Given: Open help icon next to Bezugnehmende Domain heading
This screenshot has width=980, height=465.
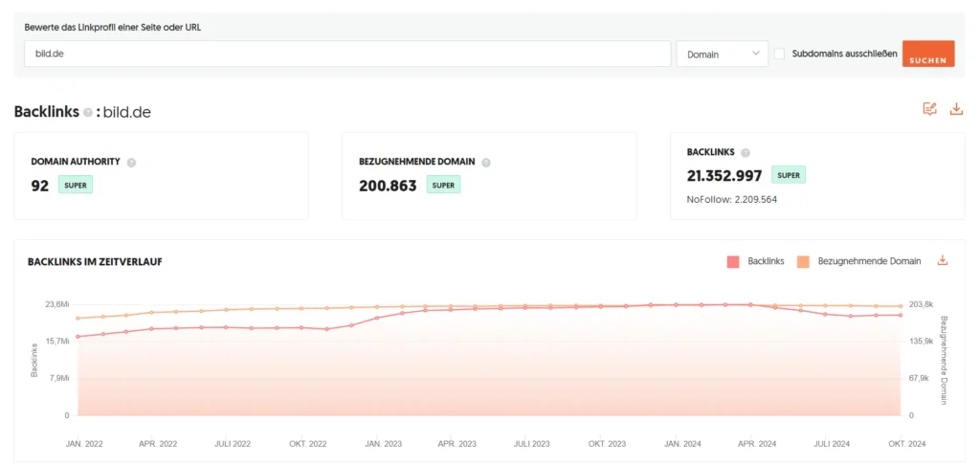Looking at the screenshot, I should (486, 163).
